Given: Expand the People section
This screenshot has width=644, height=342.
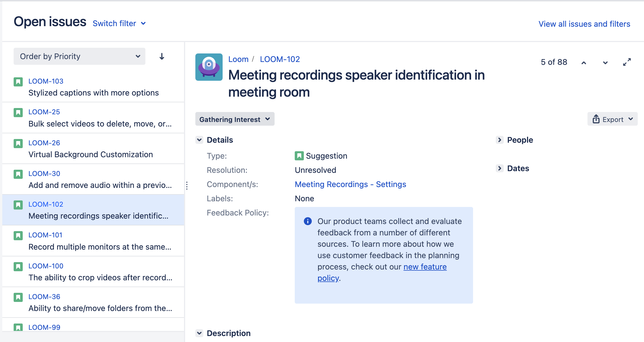Looking at the screenshot, I should [500, 140].
